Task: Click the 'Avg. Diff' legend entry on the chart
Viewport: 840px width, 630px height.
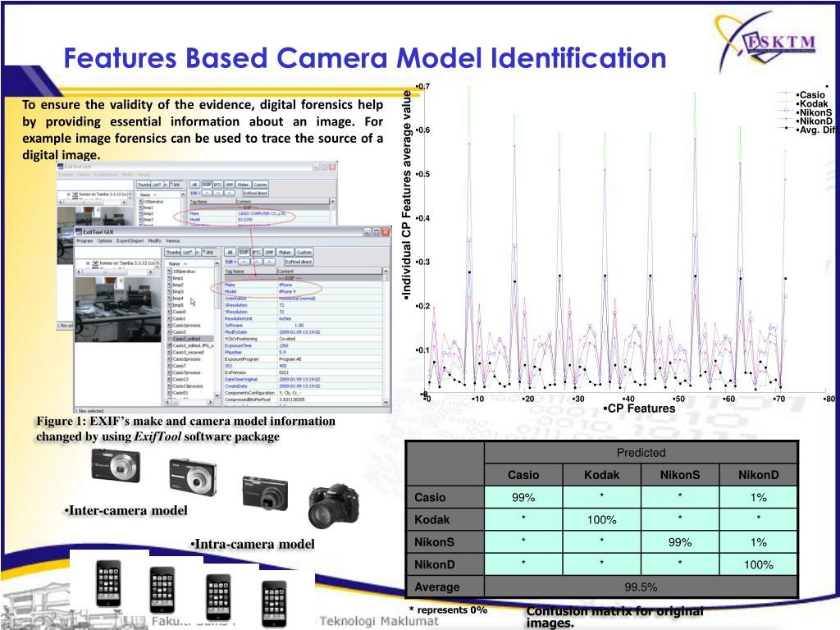Action: (x=807, y=130)
